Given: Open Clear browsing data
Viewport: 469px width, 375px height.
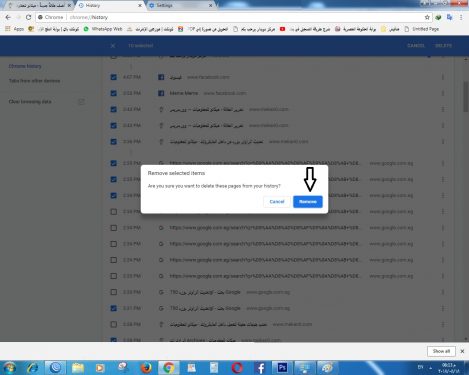Looking at the screenshot, I should point(30,101).
